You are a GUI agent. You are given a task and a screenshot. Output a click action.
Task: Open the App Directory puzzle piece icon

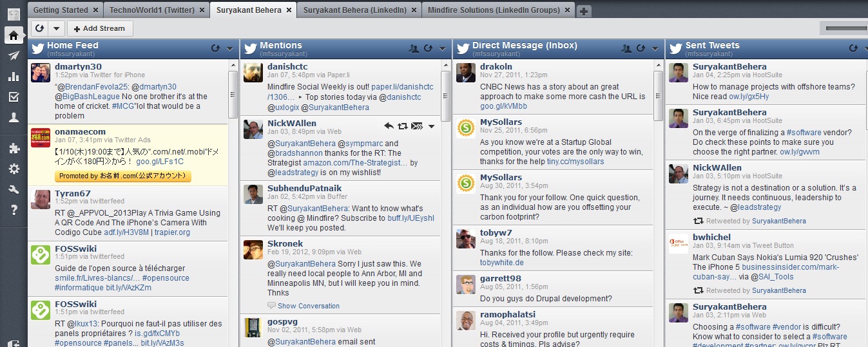tap(14, 148)
